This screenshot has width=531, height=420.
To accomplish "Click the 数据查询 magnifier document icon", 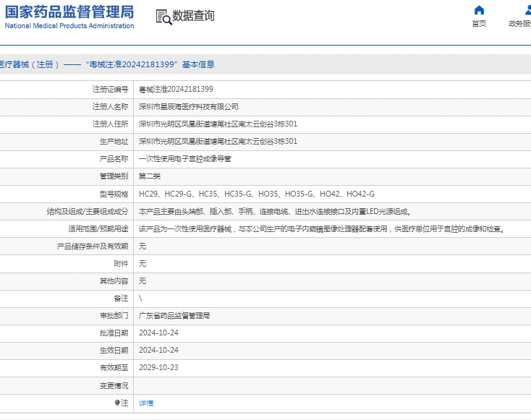I will [x=163, y=17].
